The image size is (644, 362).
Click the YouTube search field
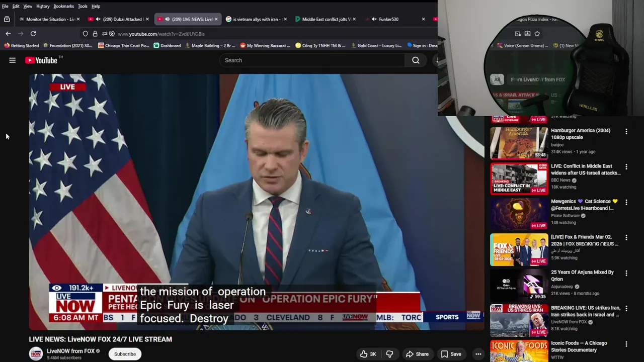312,60
